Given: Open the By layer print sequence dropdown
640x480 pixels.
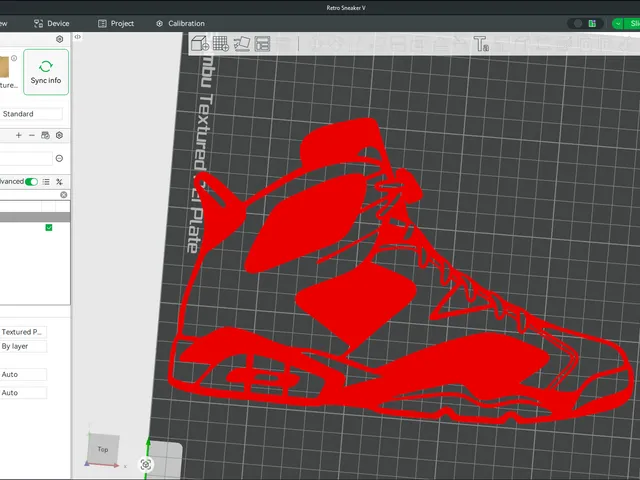Looking at the screenshot, I should coord(23,346).
